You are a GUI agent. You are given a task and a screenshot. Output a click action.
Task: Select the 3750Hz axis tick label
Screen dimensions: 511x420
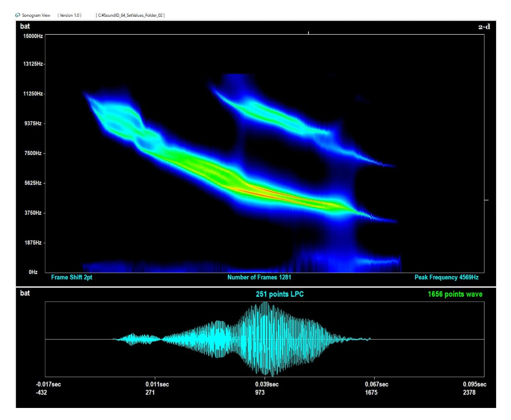pos(32,213)
